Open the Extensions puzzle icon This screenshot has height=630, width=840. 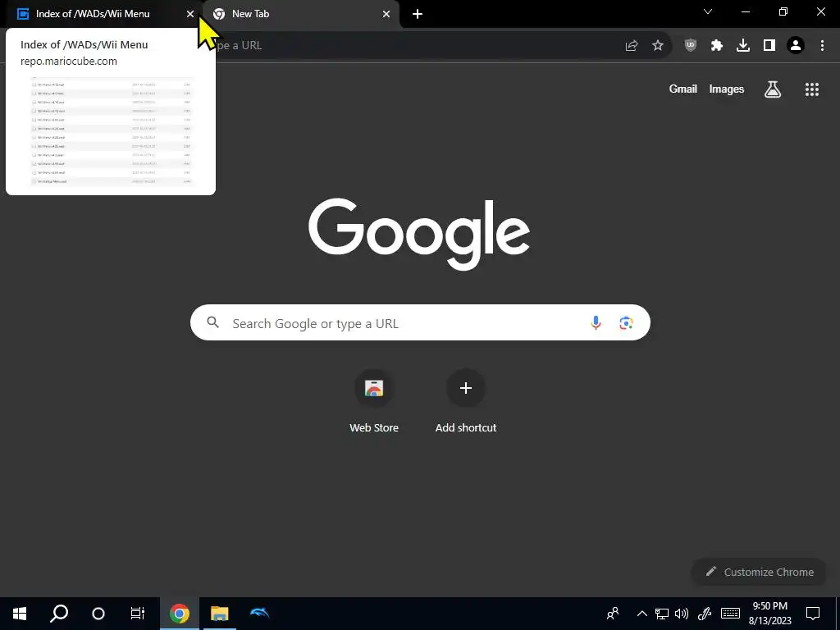[x=717, y=46]
